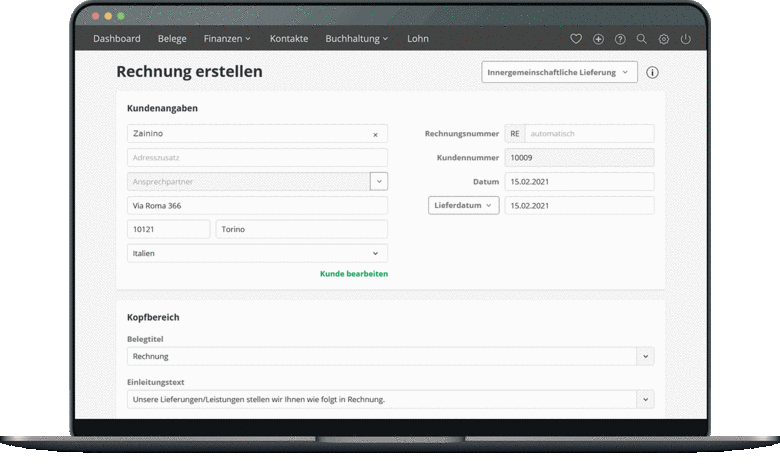Viewport: 780px width, 476px height.
Task: Click the plus create-new icon in the top bar
Action: (598, 39)
